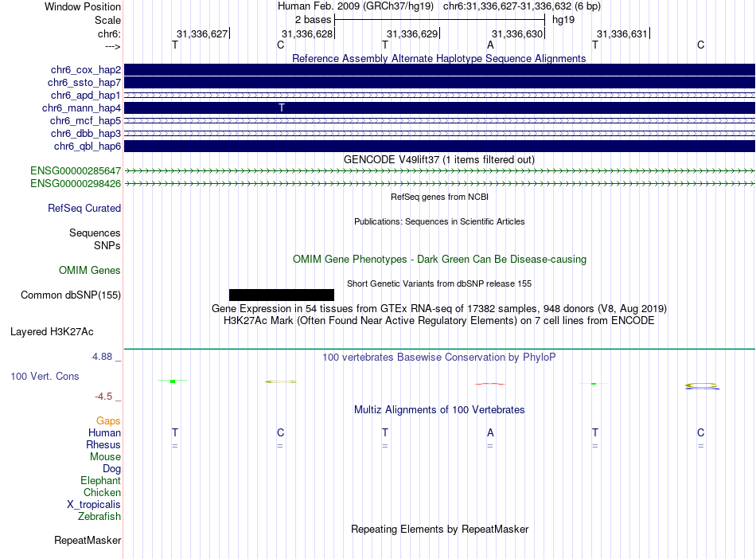Viewport: 756px width, 559px height.
Task: Click the chr6_ssto_hap7 track label
Action: click(x=84, y=83)
